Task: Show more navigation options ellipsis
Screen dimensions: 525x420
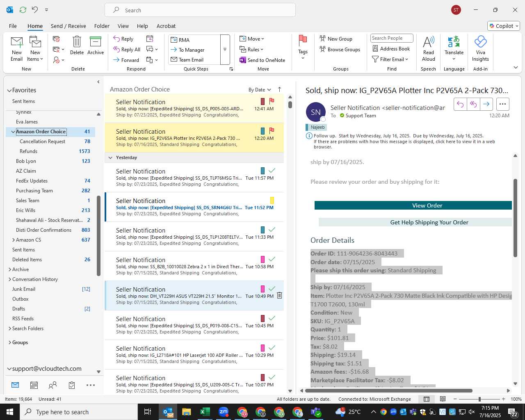Action: tap(91, 385)
